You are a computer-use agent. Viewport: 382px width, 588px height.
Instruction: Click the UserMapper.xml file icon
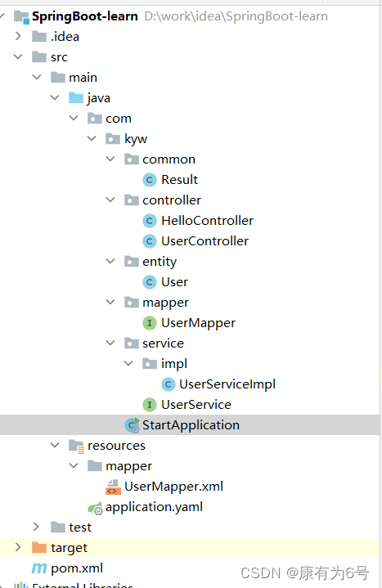pos(113,487)
